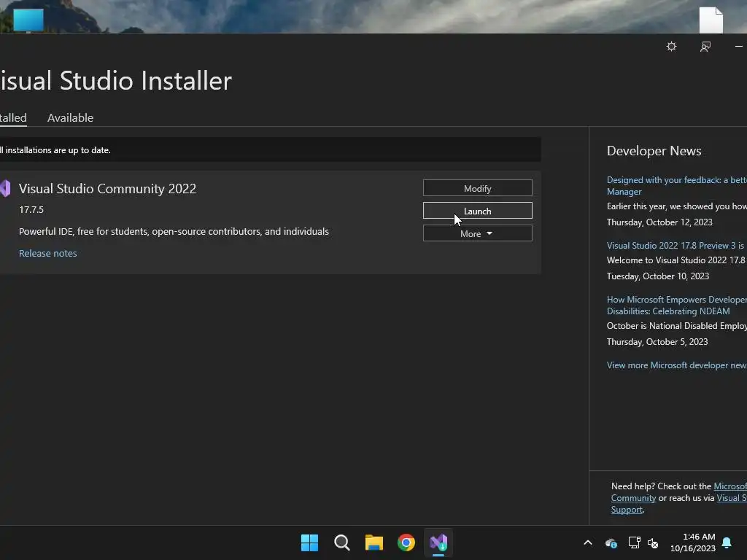Click the muted volume tray icon
The image size is (747, 560).
pyautogui.click(x=653, y=542)
